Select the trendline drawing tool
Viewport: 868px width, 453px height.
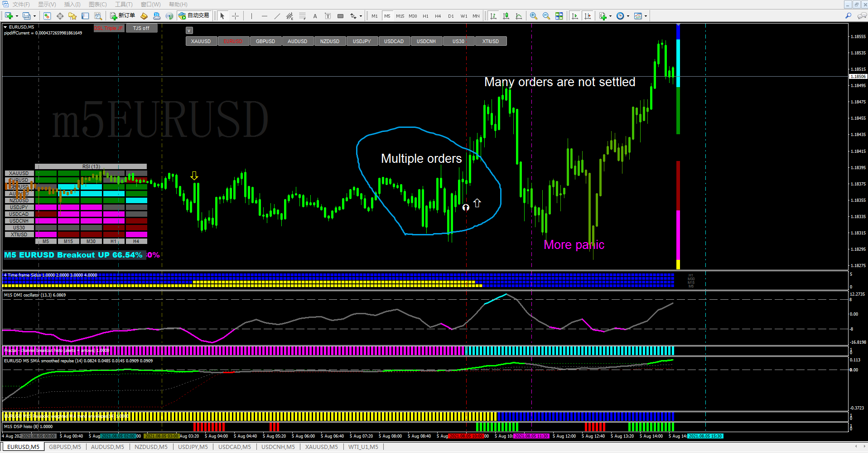point(277,16)
